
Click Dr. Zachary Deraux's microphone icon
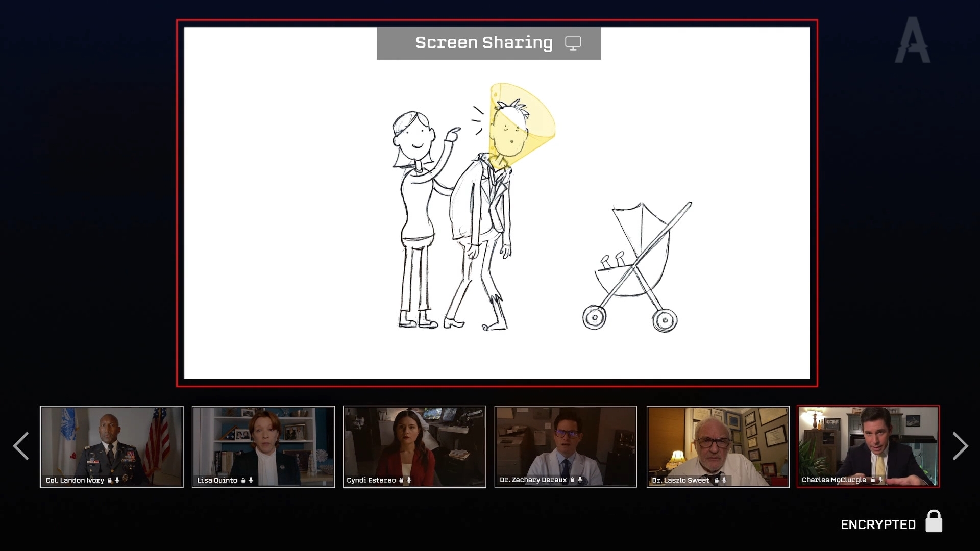(x=580, y=480)
